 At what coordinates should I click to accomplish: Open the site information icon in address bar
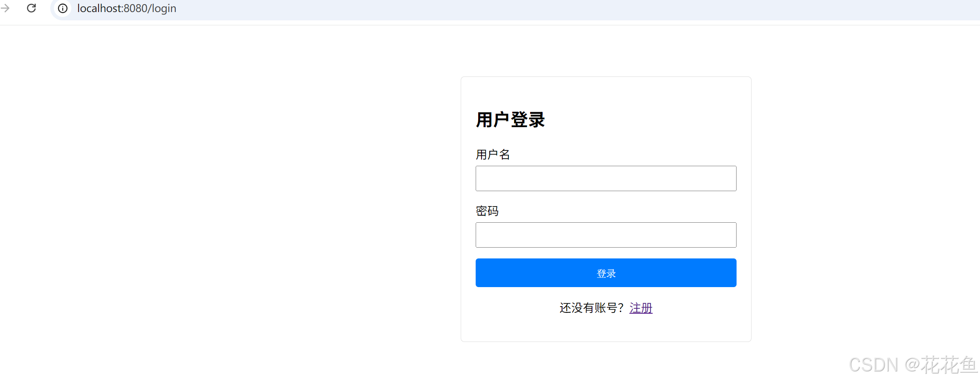tap(63, 8)
